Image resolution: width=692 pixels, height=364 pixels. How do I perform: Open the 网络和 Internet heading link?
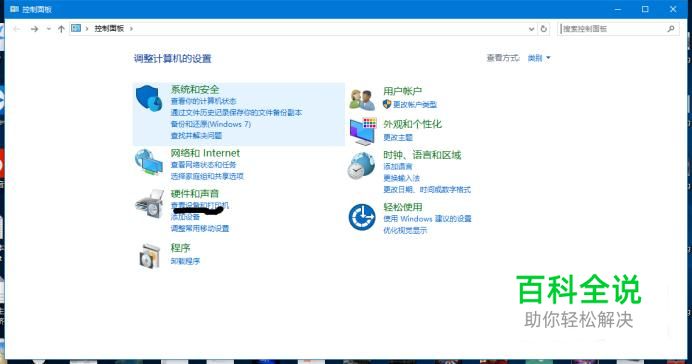205,153
